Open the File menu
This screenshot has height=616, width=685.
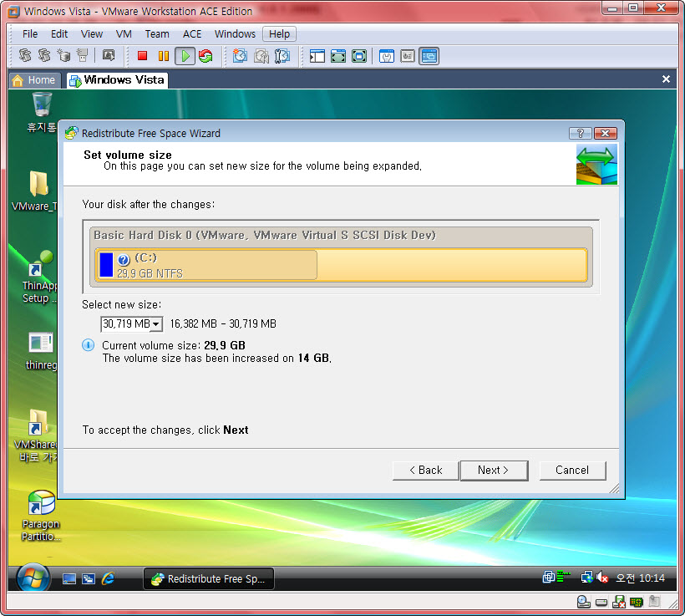click(x=30, y=34)
